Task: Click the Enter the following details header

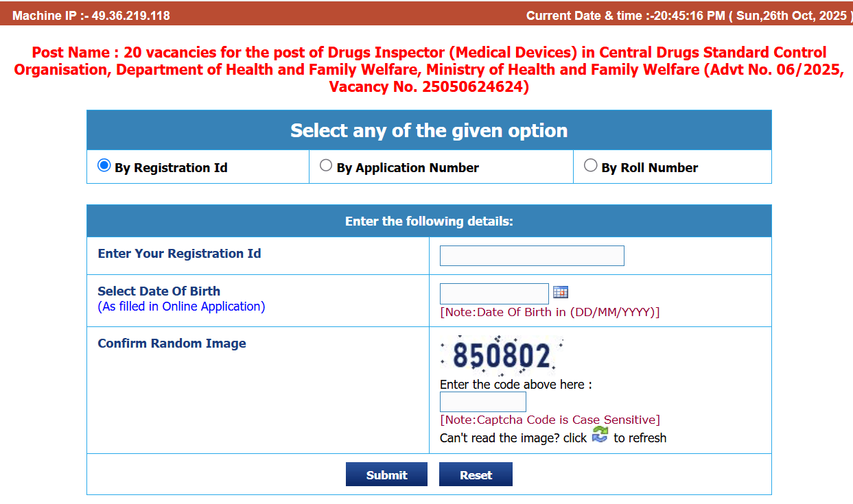Action: [428, 221]
